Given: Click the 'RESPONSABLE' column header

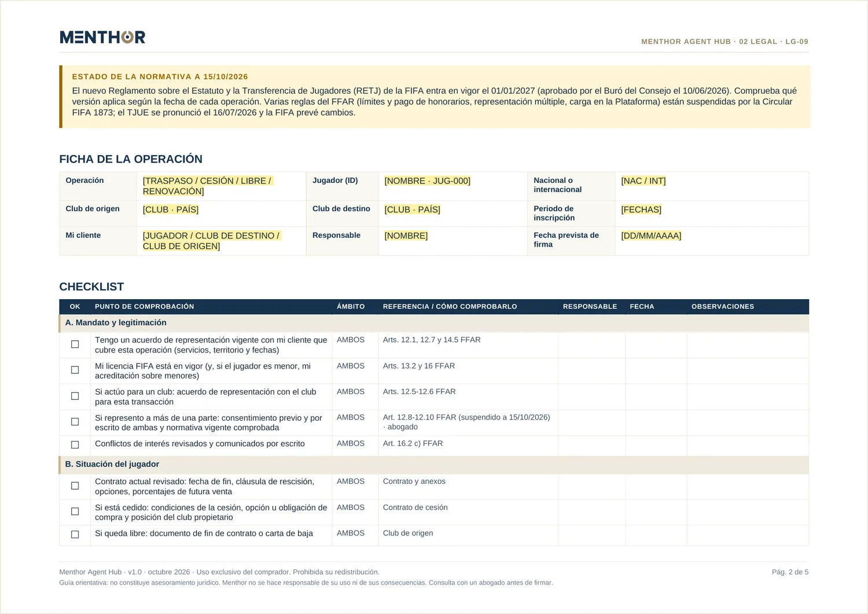Looking at the screenshot, I should tap(590, 307).
